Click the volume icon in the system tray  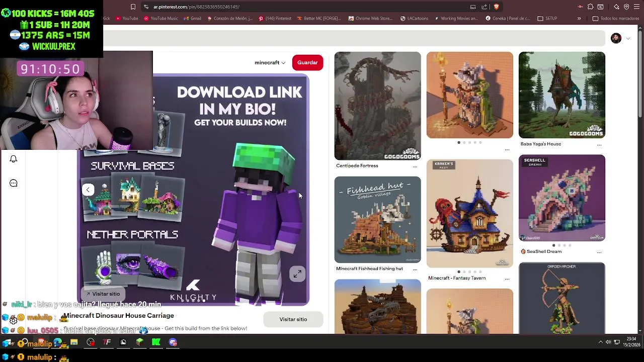tap(608, 342)
